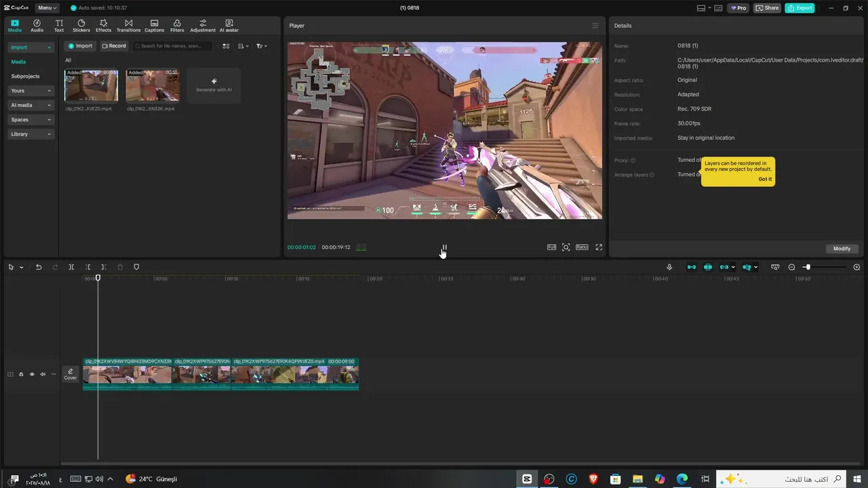Viewport: 868px width, 488px height.
Task: Dismiss the tooltip with Got it
Action: pos(765,179)
